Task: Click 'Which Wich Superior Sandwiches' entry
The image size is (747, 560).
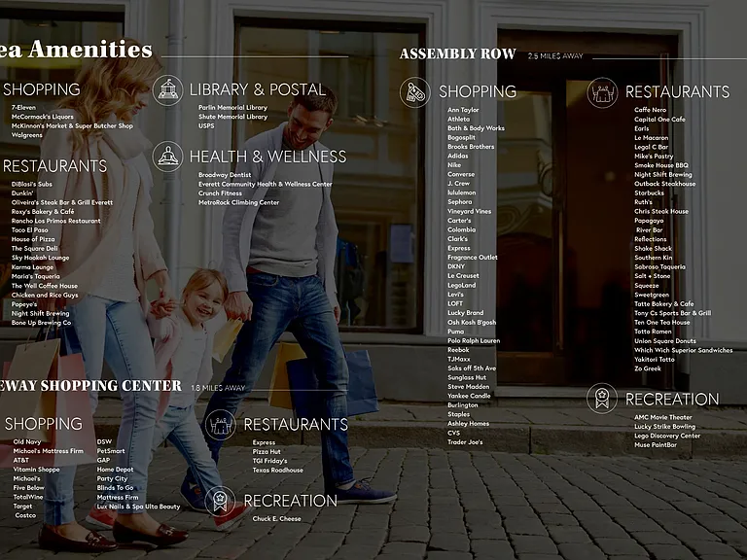Action: [684, 350]
